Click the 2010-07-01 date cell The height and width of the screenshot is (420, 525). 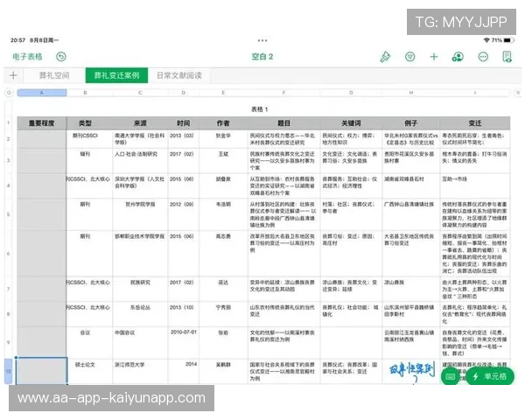pos(183,343)
